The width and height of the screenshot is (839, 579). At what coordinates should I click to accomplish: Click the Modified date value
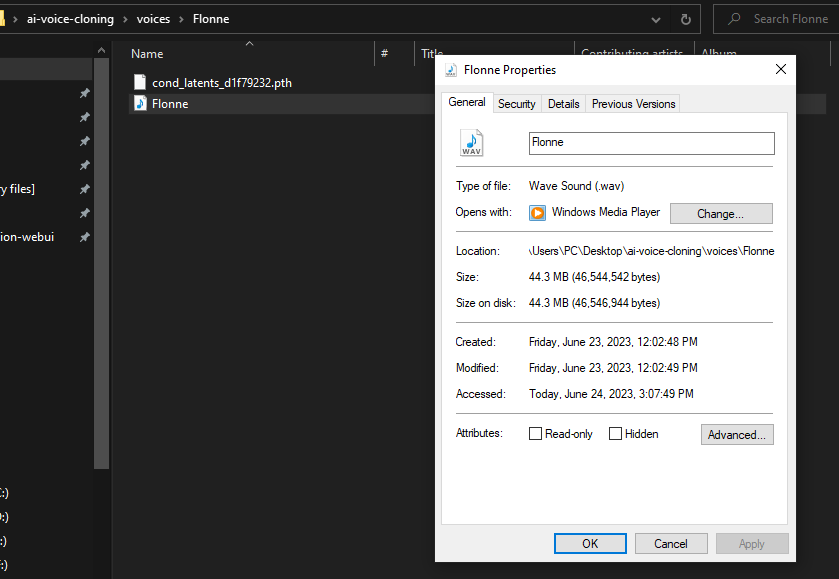click(x=613, y=368)
